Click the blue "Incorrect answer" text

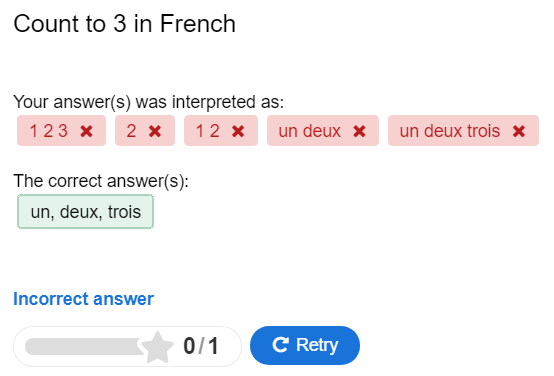[x=83, y=299]
